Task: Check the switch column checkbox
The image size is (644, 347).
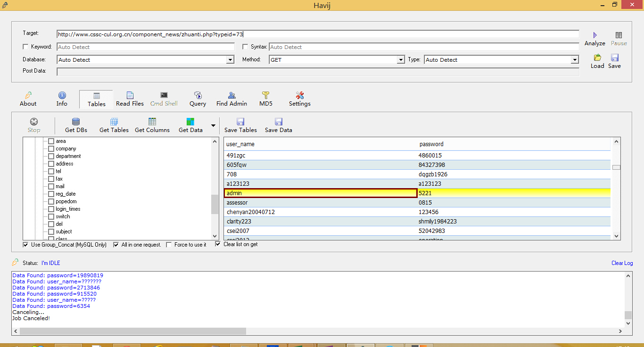Action: pos(51,216)
